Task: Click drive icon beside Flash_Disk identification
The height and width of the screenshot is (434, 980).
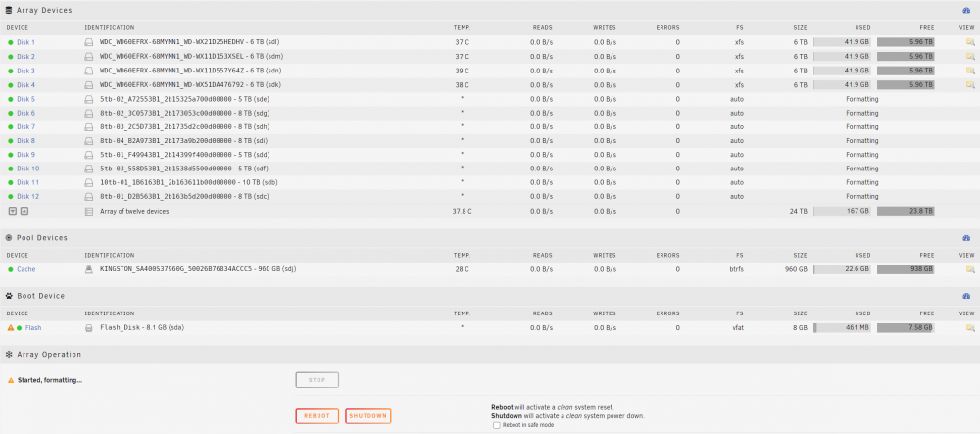Action: (x=89, y=328)
